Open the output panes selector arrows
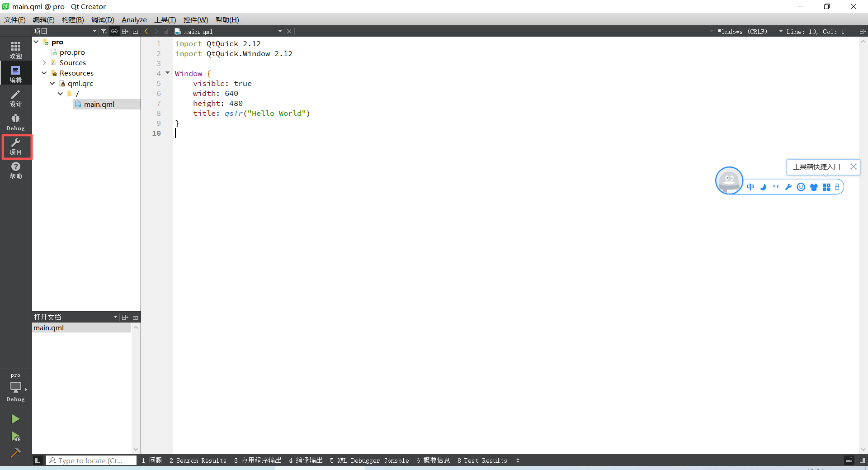Viewport: 868px width, 470px height. [x=518, y=461]
